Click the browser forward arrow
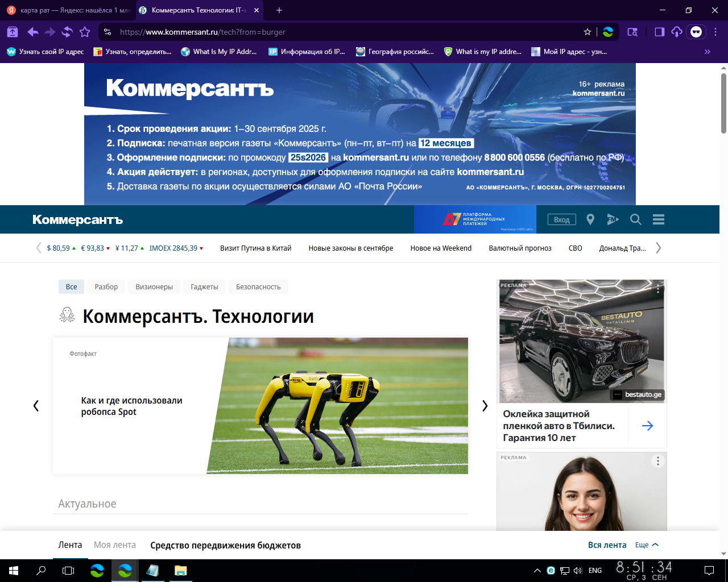Screen dimensions: 728x582 click(50, 32)
